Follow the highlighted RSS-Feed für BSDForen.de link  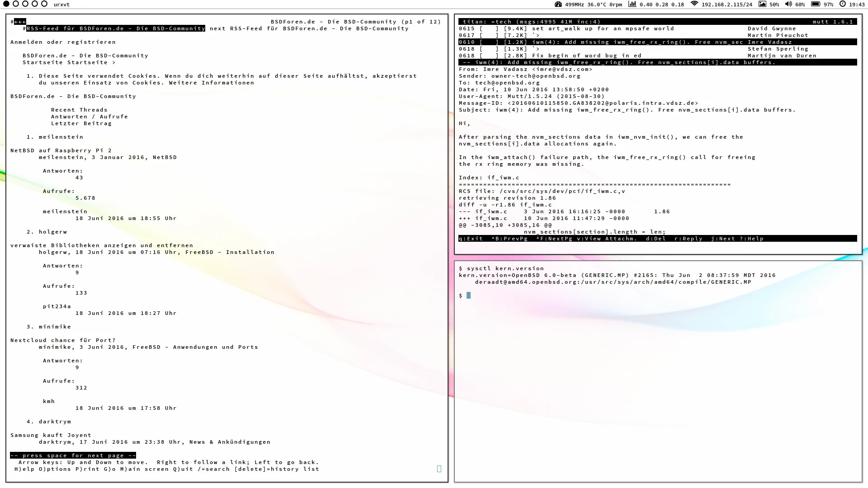pyautogui.click(x=116, y=28)
